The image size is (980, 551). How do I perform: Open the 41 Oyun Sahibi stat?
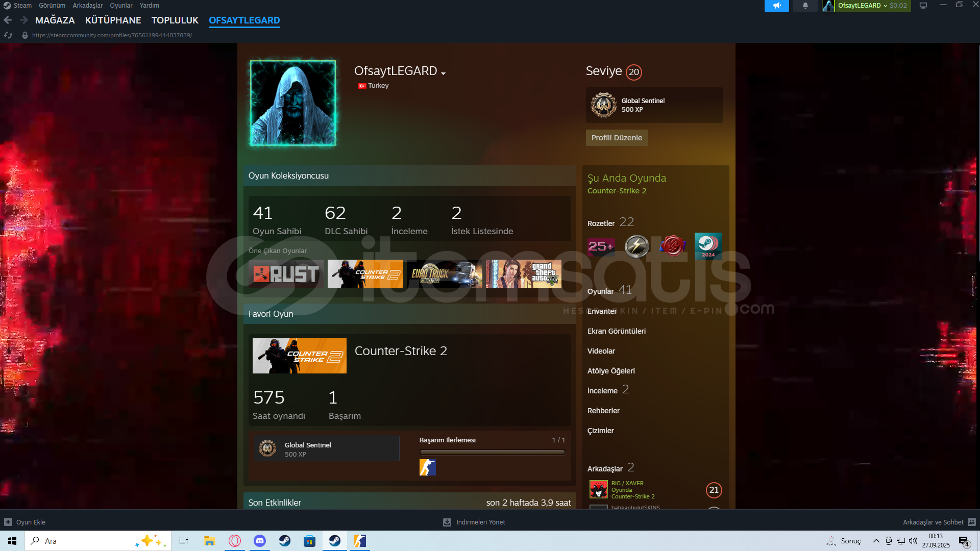tap(277, 220)
